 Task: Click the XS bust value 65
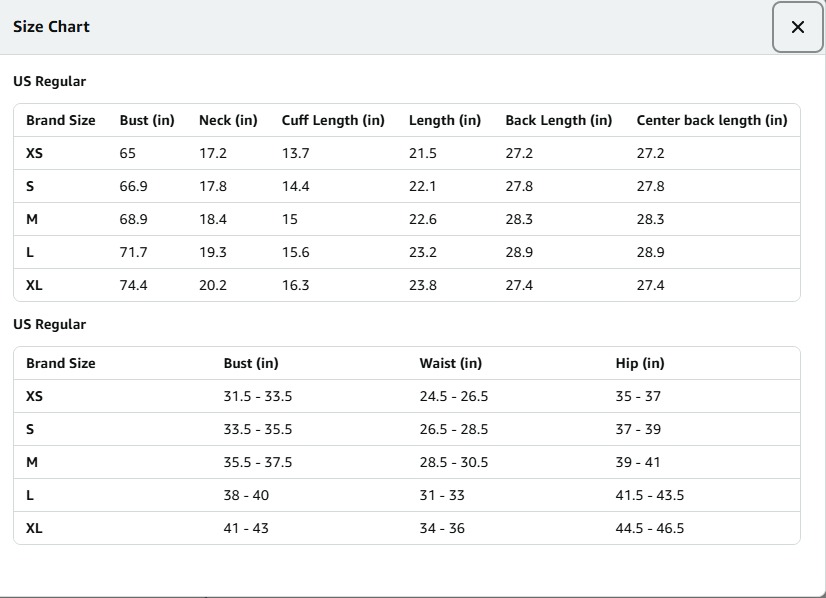(x=128, y=153)
